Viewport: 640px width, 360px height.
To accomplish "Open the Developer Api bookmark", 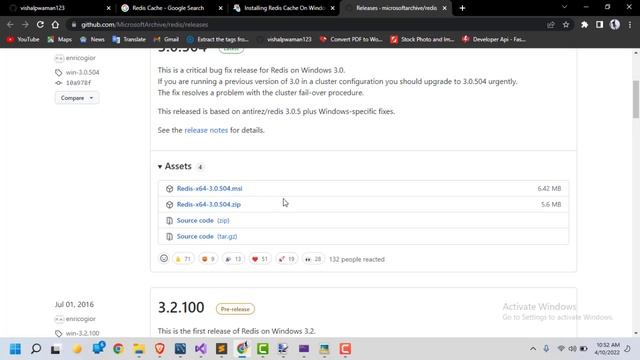I will (x=494, y=39).
